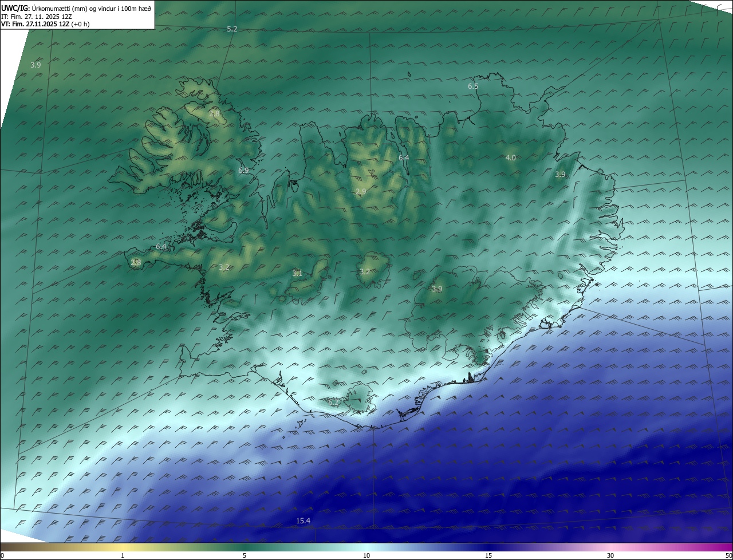The width and height of the screenshot is (733, 560).
Task: Click the 15.4 maximum value label offshore
Action: [303, 520]
